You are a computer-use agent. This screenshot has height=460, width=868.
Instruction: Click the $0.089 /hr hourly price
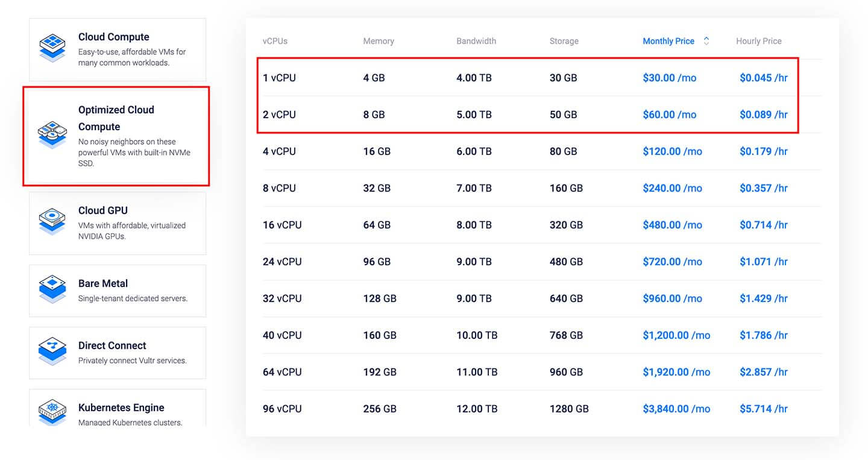[764, 115]
